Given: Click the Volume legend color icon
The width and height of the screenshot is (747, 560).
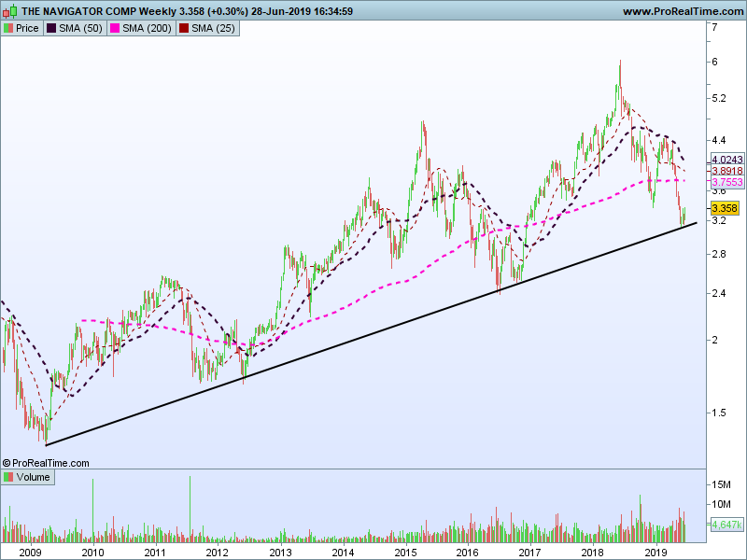Looking at the screenshot, I should (8, 477).
